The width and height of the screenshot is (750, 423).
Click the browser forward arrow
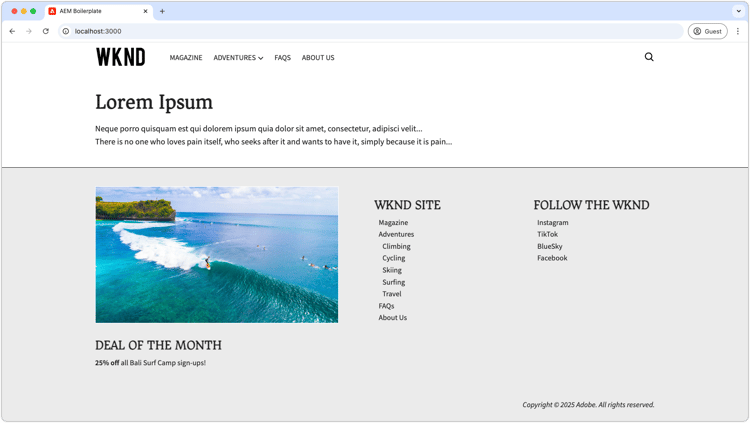pos(29,31)
